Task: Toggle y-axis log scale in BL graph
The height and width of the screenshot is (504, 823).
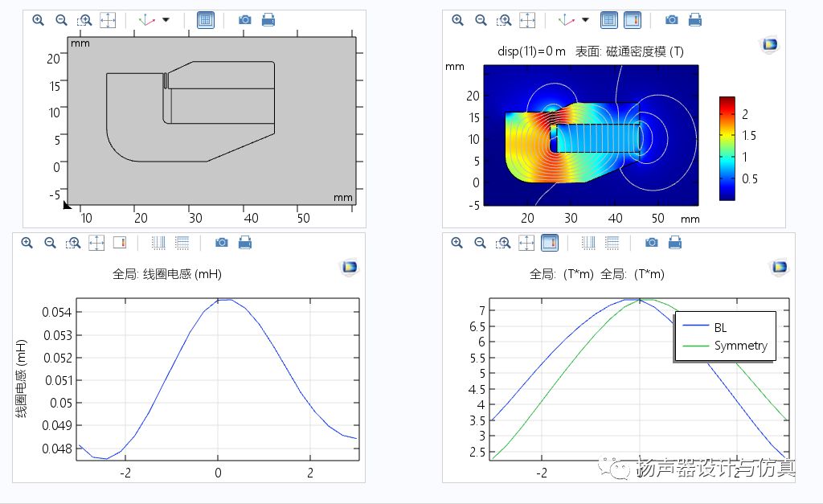Action: click(612, 242)
